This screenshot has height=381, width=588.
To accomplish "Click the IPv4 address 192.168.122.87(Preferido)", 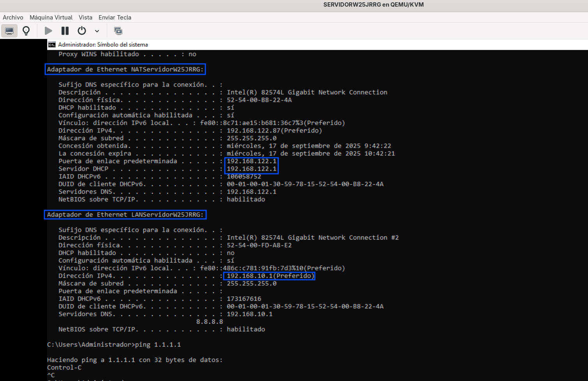I will pos(274,131).
